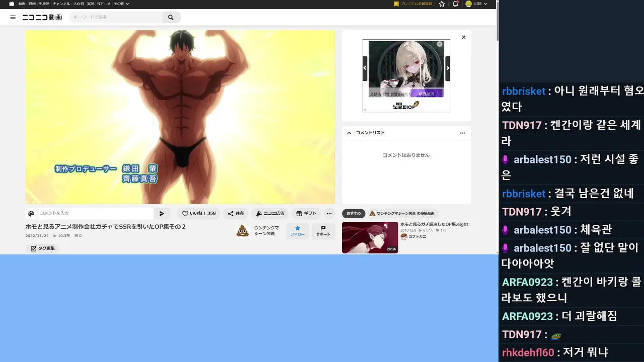
Task: Collapse the コメントリスト panel chevron
Action: pyautogui.click(x=349, y=133)
